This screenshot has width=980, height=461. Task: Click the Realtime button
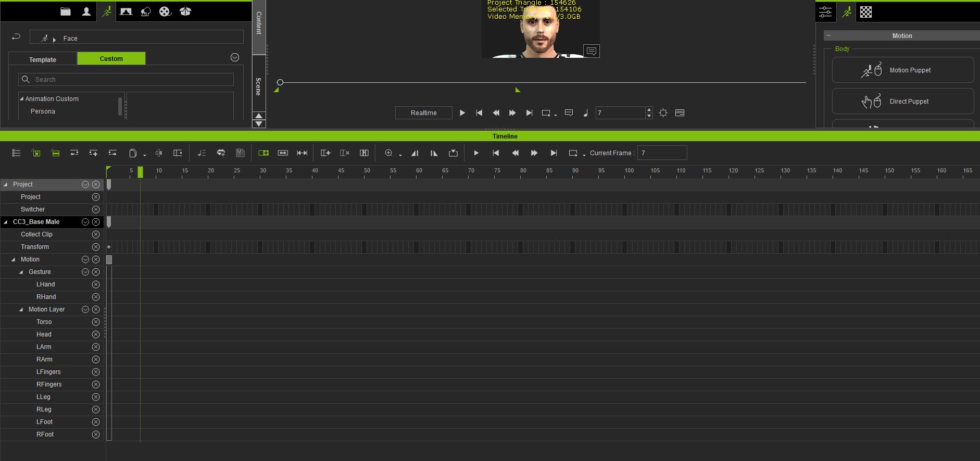pos(423,113)
